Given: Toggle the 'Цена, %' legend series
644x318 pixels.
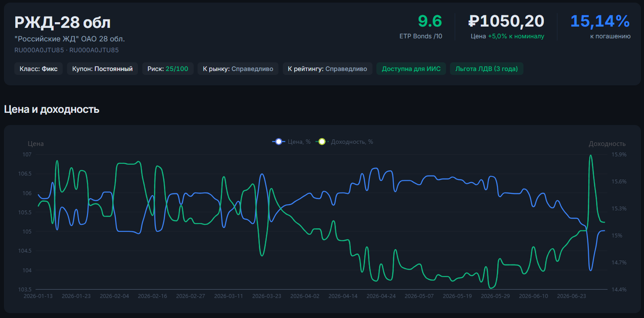Looking at the screenshot, I should pos(292,142).
